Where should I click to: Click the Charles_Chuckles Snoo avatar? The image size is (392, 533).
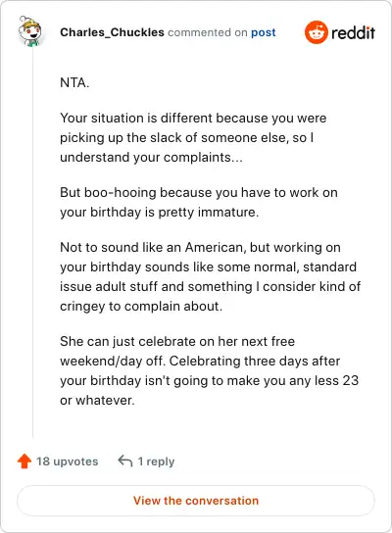pos(30,31)
